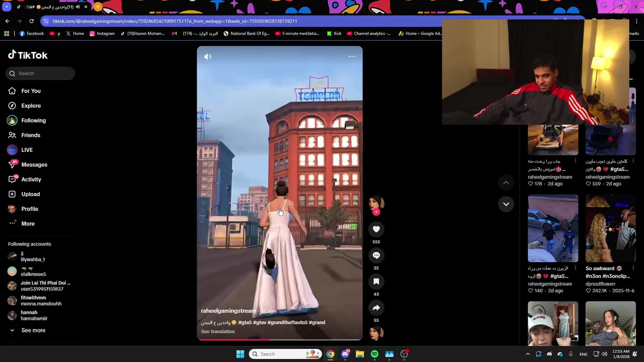Screen dimensions: 644x362
Task: Click the #gta5 hashtag in caption
Action: 245,322
